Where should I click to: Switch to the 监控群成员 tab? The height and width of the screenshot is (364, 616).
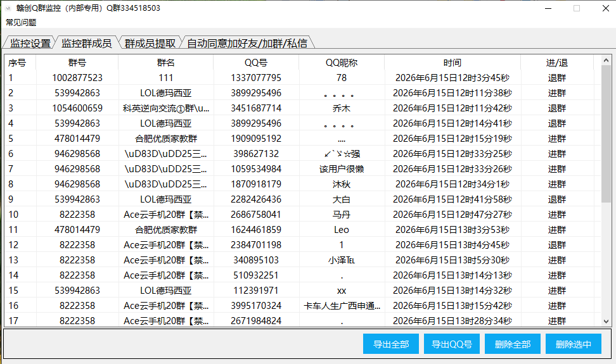[86, 43]
